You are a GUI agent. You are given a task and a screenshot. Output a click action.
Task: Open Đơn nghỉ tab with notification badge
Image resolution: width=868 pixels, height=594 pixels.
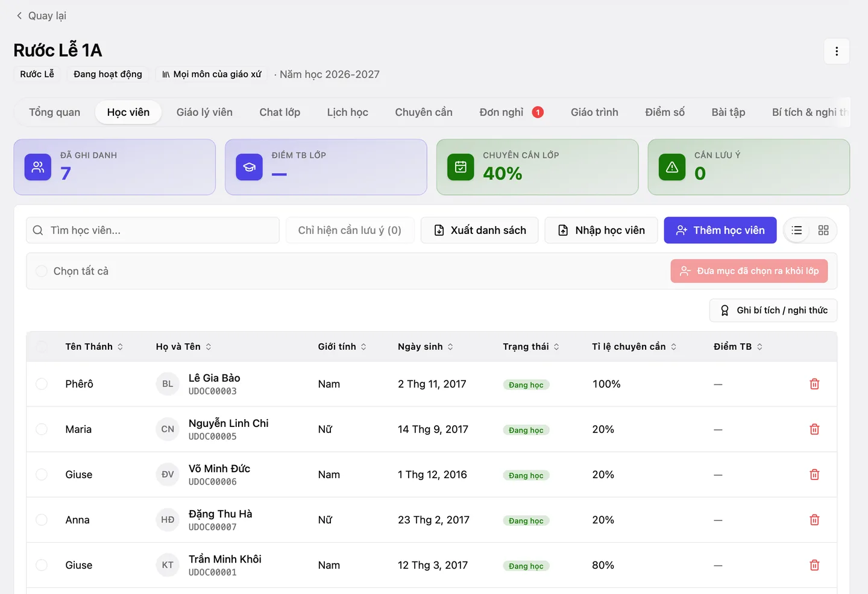[x=512, y=112]
